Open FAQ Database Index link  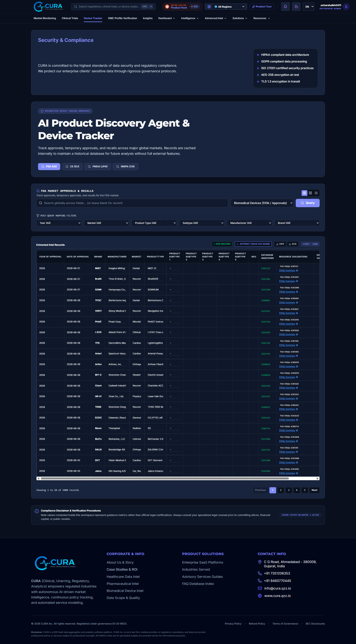[198, 584]
